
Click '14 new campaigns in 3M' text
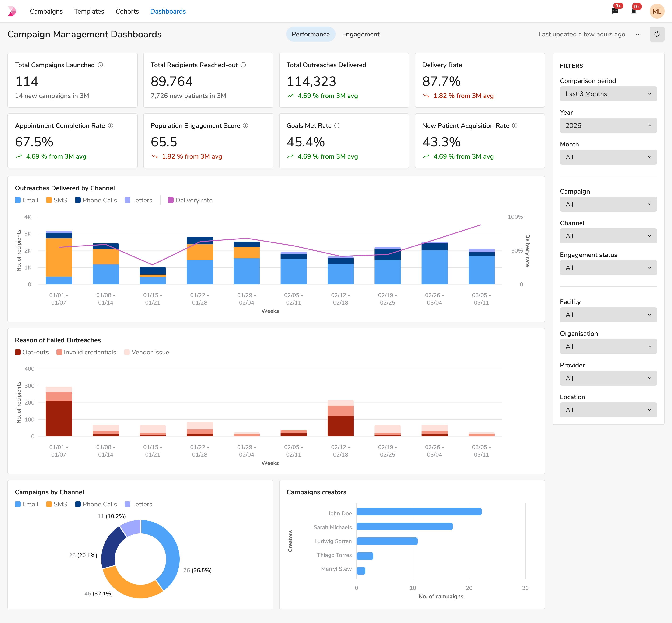52,96
